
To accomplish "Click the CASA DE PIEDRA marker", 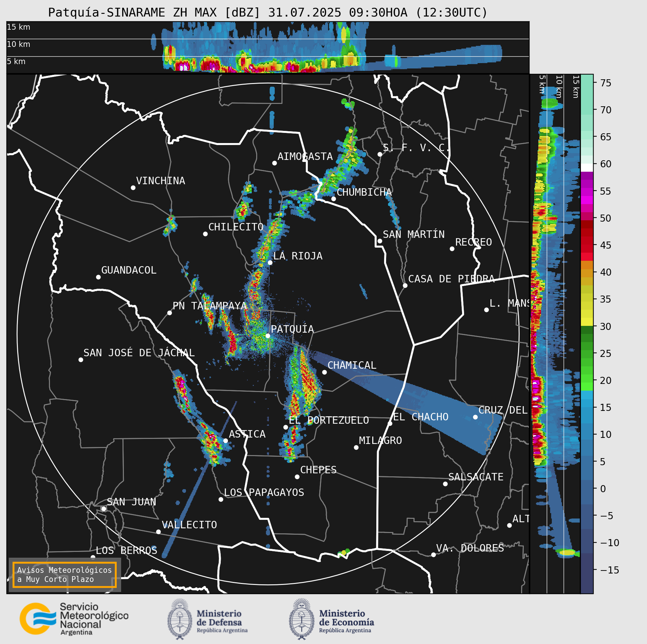I will (x=405, y=285).
